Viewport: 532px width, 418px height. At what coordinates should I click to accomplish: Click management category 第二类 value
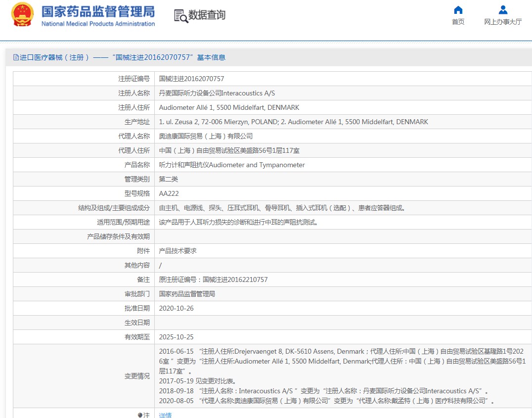(169, 179)
